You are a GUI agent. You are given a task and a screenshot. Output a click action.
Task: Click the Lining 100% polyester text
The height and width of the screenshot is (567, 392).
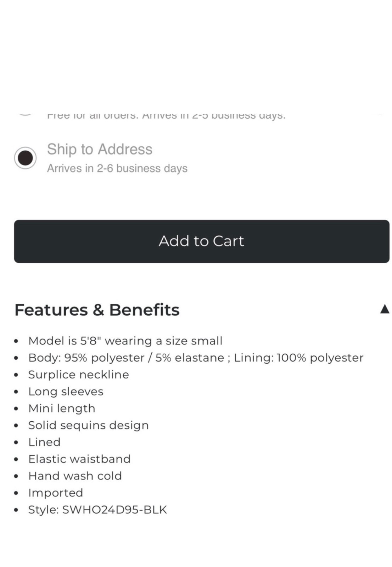click(298, 358)
